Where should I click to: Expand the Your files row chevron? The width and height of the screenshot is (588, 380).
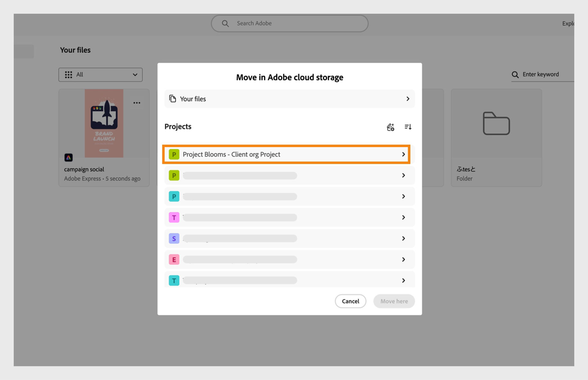click(x=408, y=99)
